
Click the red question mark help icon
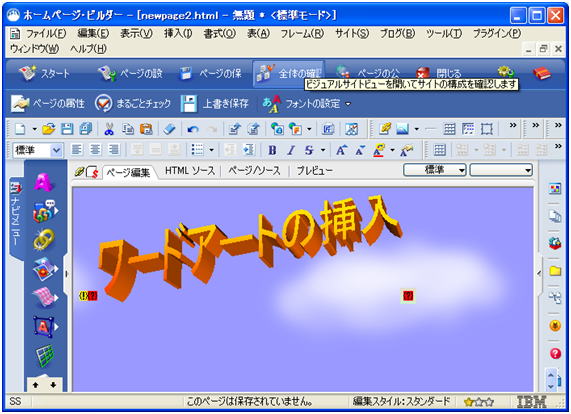555,353
